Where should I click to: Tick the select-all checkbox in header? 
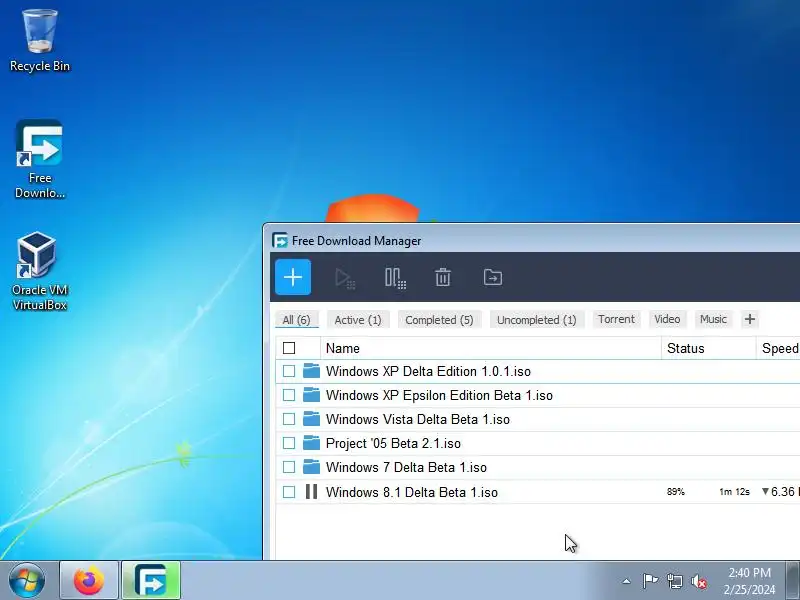289,348
